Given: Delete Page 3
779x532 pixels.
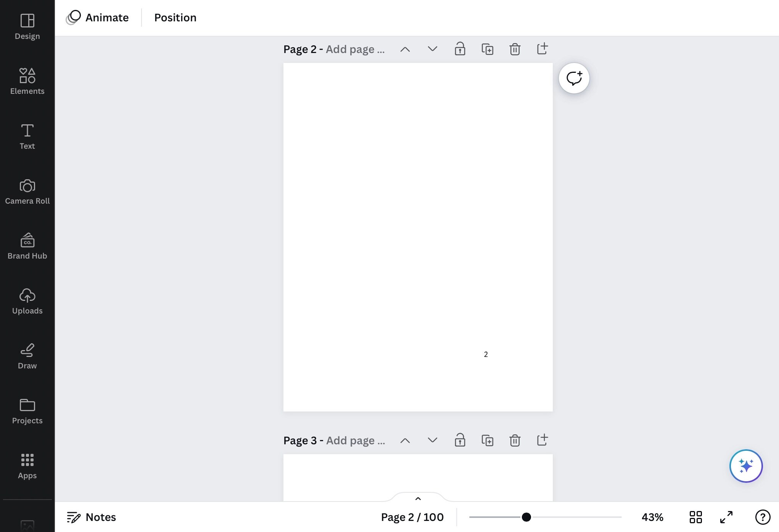Looking at the screenshot, I should point(515,440).
